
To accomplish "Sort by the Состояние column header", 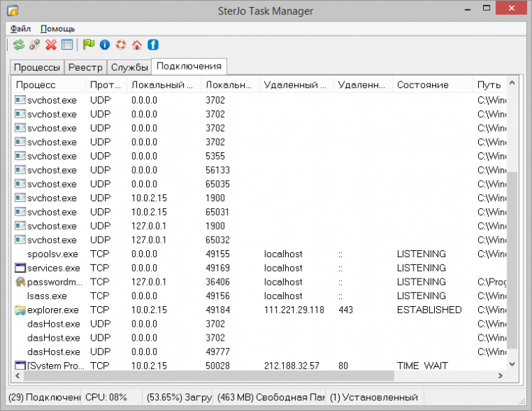I will click(433, 85).
